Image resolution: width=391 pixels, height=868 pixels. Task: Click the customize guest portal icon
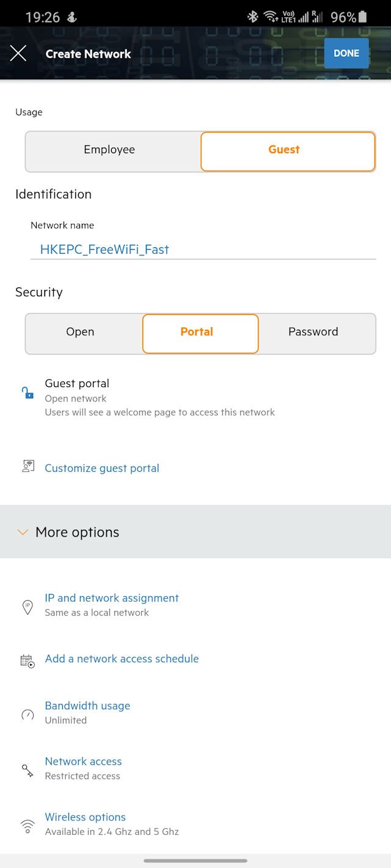[27, 467]
